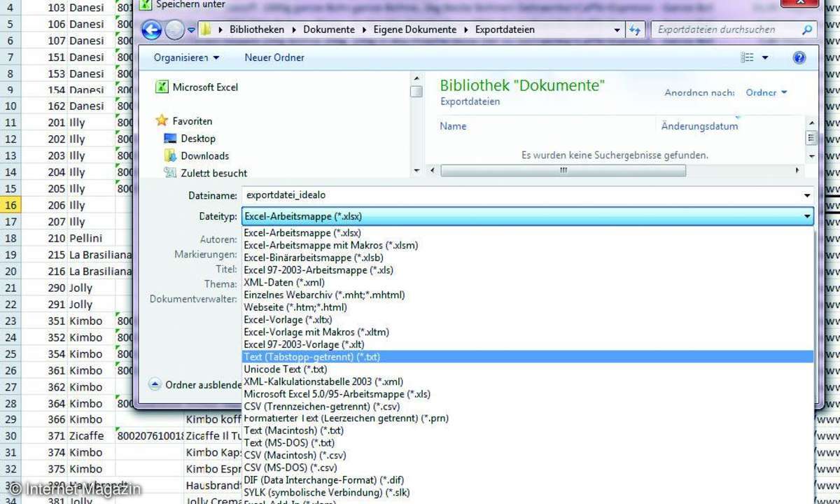This screenshot has width=840, height=504.
Task: Go back with the blue Back arrow
Action: point(152,30)
